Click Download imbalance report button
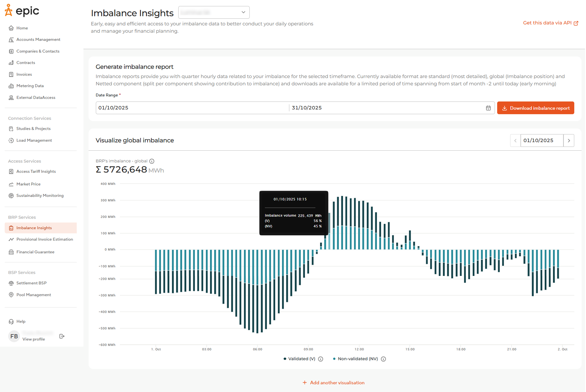 click(x=536, y=108)
